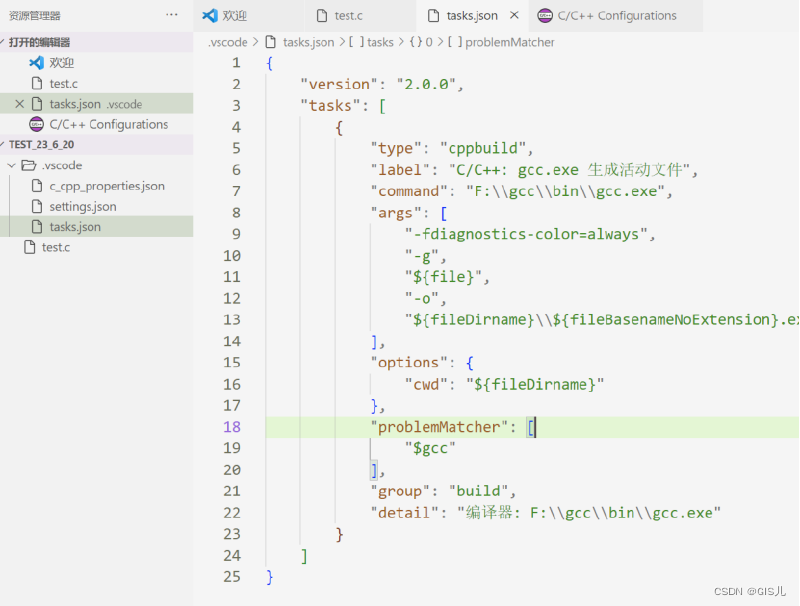Open 欢迎 in open editors list
The width and height of the screenshot is (800, 606).
point(96,63)
